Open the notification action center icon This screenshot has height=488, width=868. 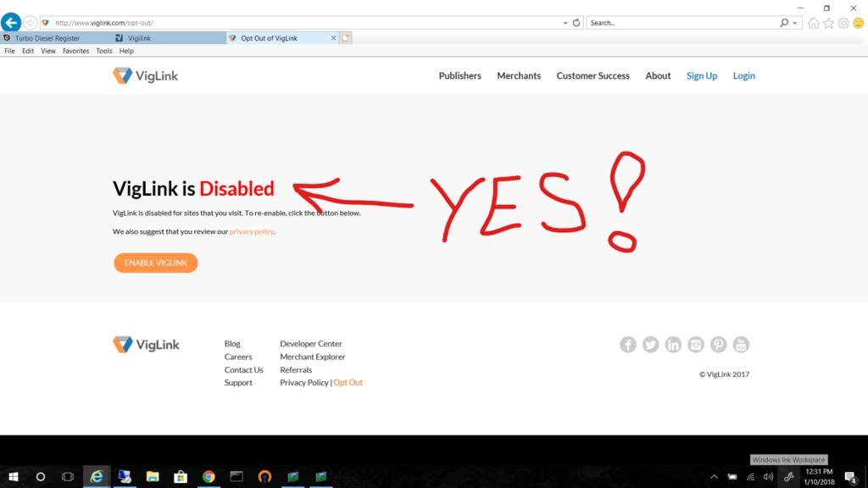(851, 477)
